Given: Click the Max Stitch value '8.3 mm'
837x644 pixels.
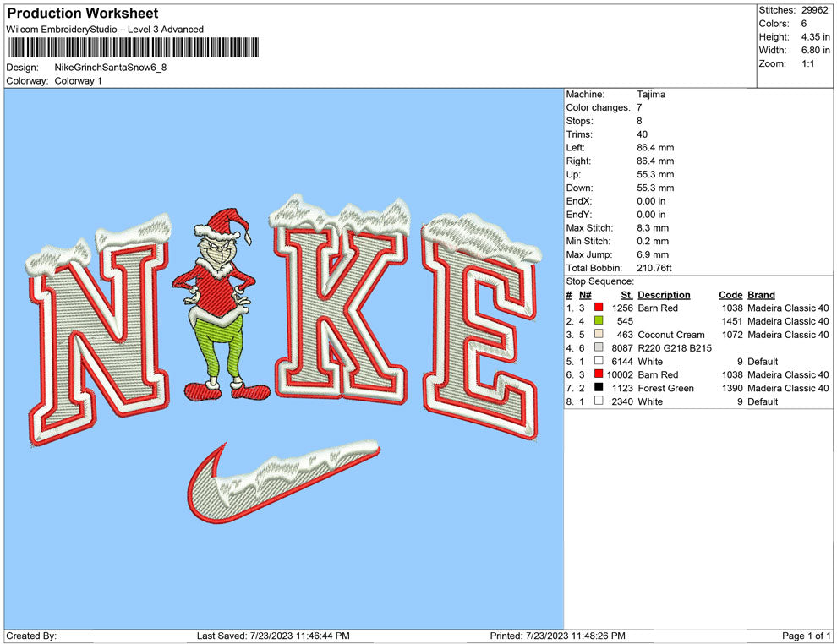Looking at the screenshot, I should coord(653,228).
